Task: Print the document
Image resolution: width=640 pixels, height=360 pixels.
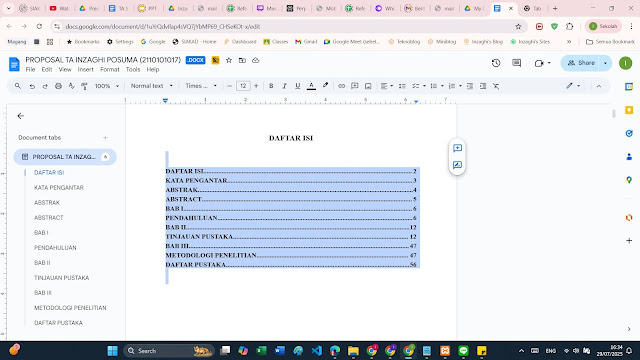Action: (58, 86)
